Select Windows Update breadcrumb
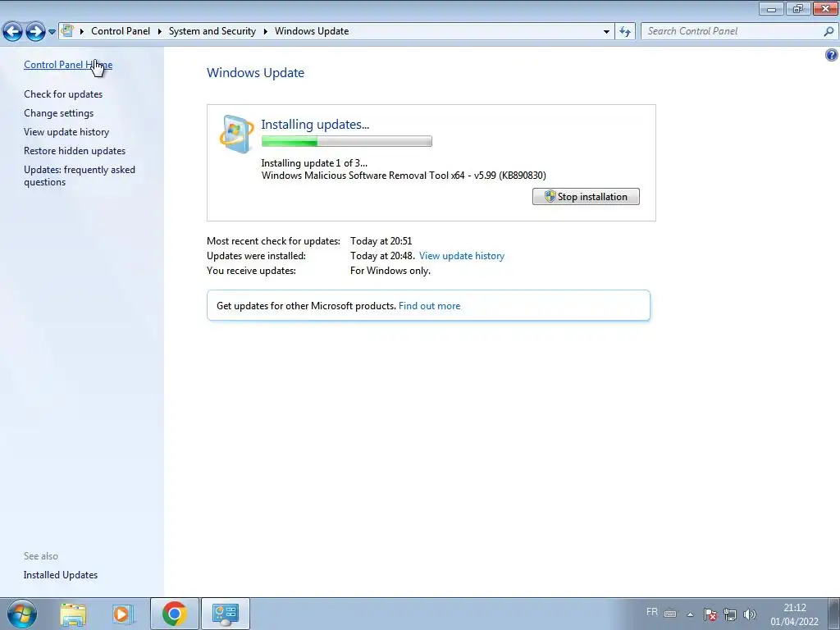Viewport: 840px width, 630px height. click(312, 31)
